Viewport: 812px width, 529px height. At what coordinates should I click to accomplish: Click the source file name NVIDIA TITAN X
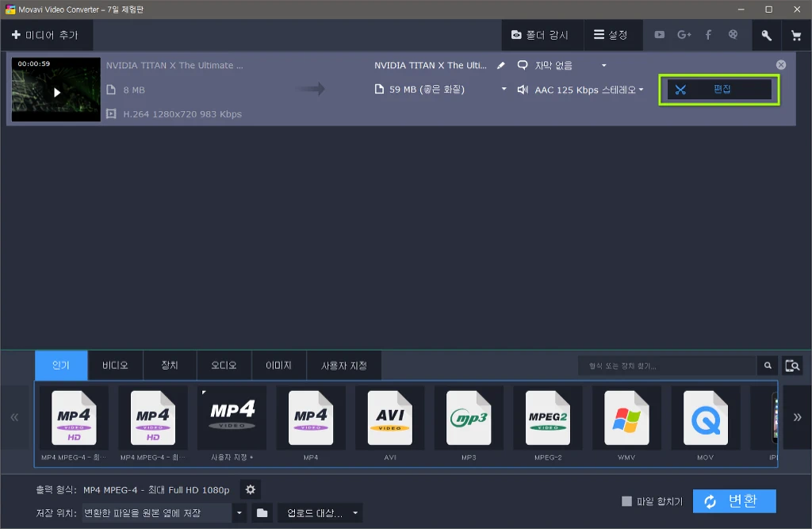174,65
